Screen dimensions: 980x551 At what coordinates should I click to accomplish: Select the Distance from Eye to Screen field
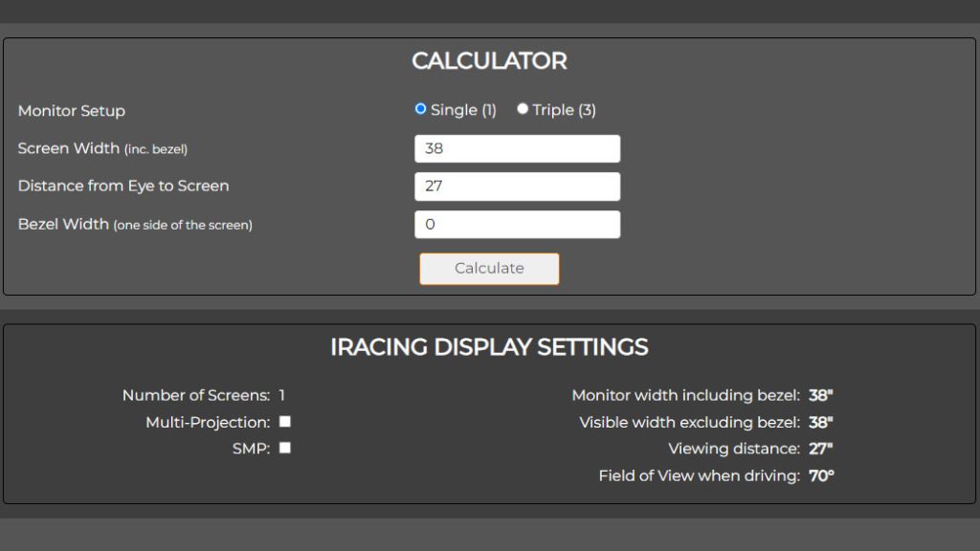tap(517, 186)
